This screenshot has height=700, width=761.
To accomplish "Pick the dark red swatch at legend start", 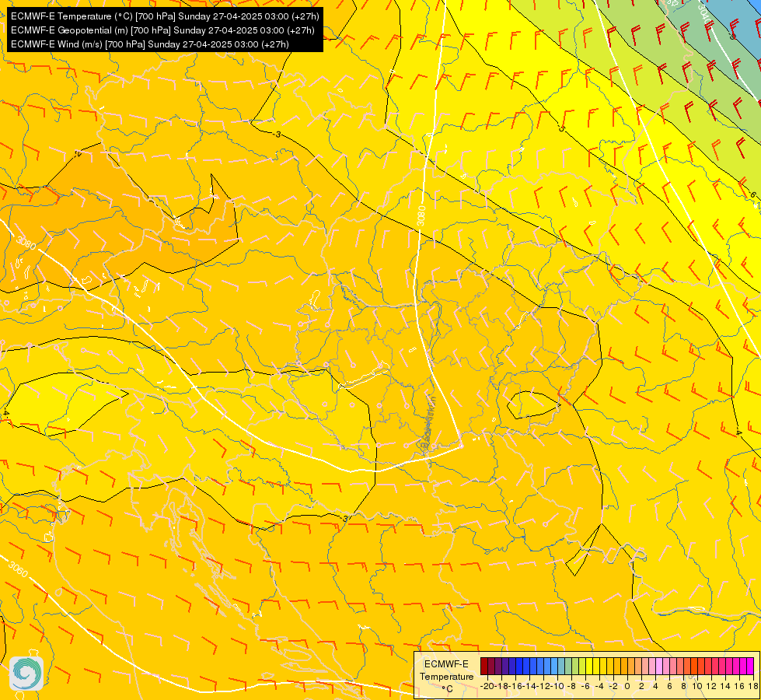I will (484, 666).
